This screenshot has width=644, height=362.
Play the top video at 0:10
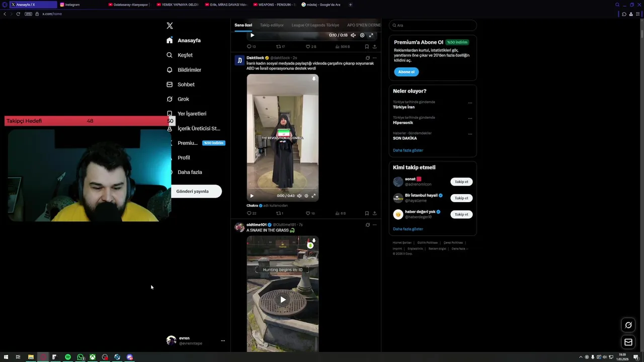coord(252,35)
